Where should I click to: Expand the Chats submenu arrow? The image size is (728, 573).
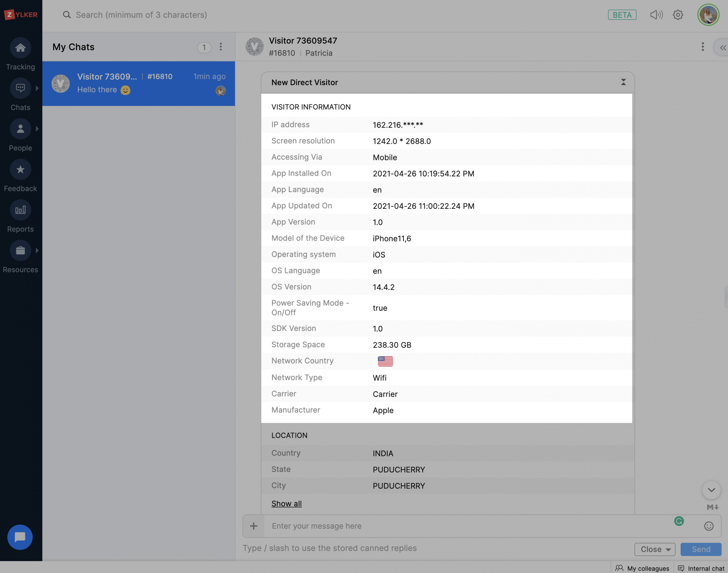tap(37, 88)
